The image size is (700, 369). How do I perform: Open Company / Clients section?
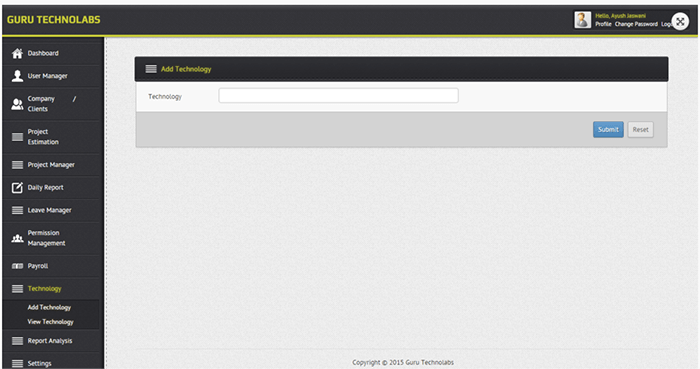tap(51, 104)
